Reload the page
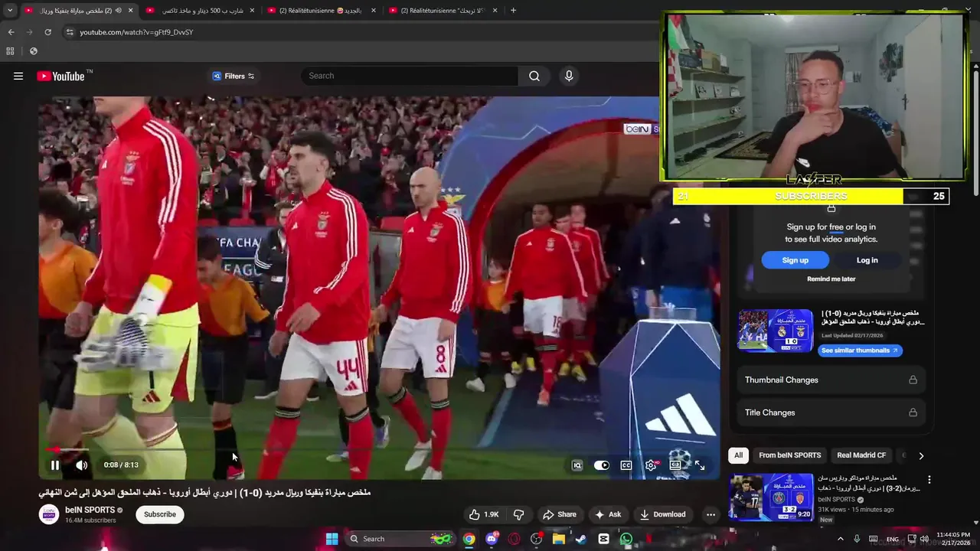 pos(47,32)
